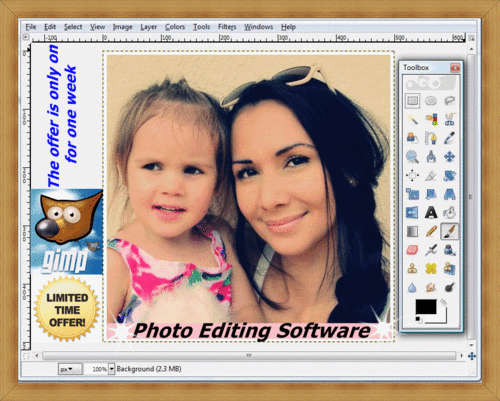Select the Dodge/Burn tool
Viewport: 500px width, 401px height.
point(450,287)
